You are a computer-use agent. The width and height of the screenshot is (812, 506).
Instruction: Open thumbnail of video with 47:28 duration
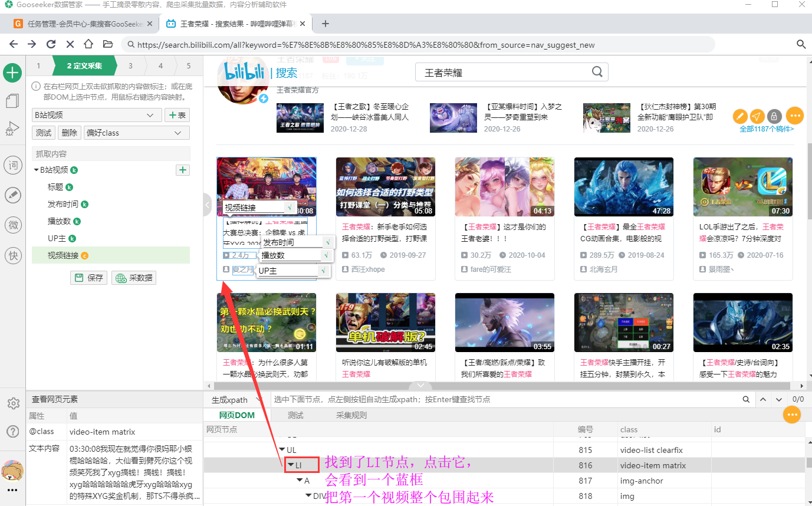click(x=623, y=188)
